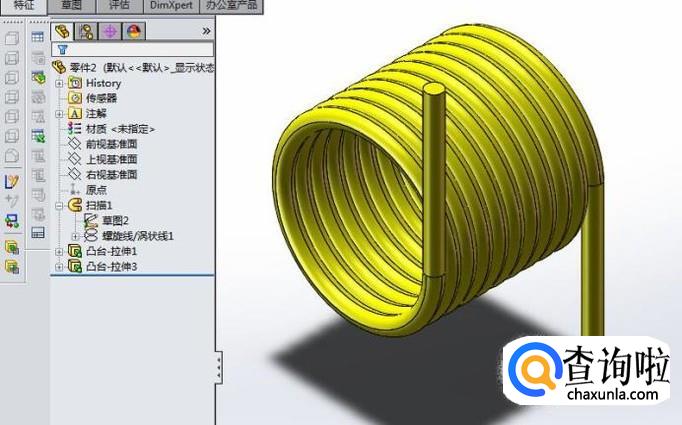Click the funnel filter icon
Image resolution: width=682 pixels, height=425 pixels.
pyautogui.click(x=63, y=49)
